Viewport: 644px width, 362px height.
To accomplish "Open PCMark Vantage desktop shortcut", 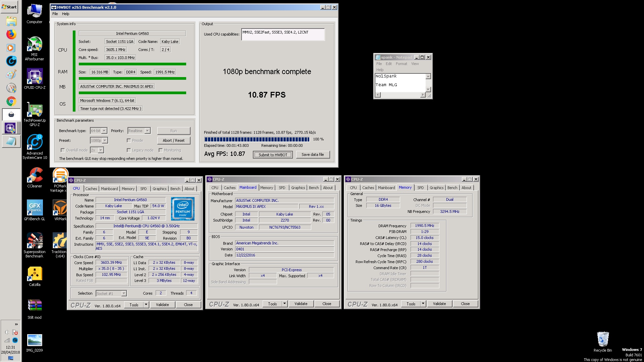I will tap(60, 180).
